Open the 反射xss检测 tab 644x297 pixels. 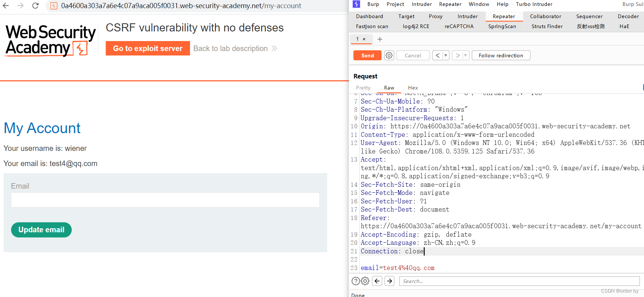[x=590, y=26]
